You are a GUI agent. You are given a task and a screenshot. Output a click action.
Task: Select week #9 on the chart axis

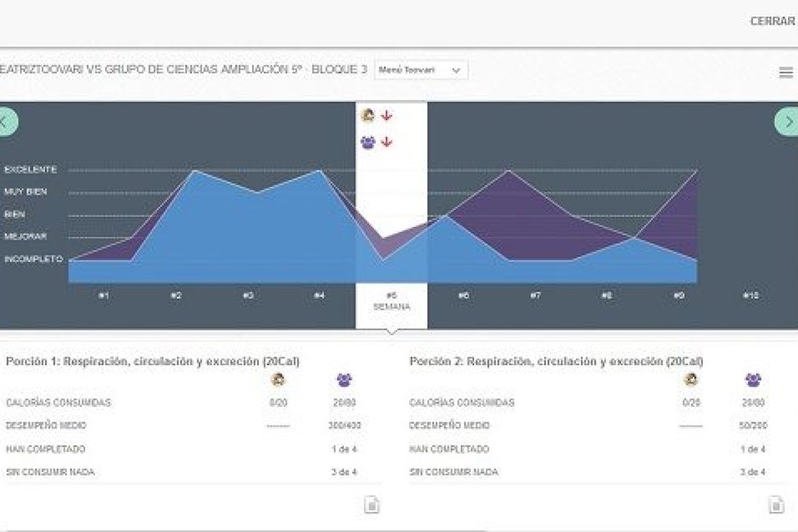679,295
